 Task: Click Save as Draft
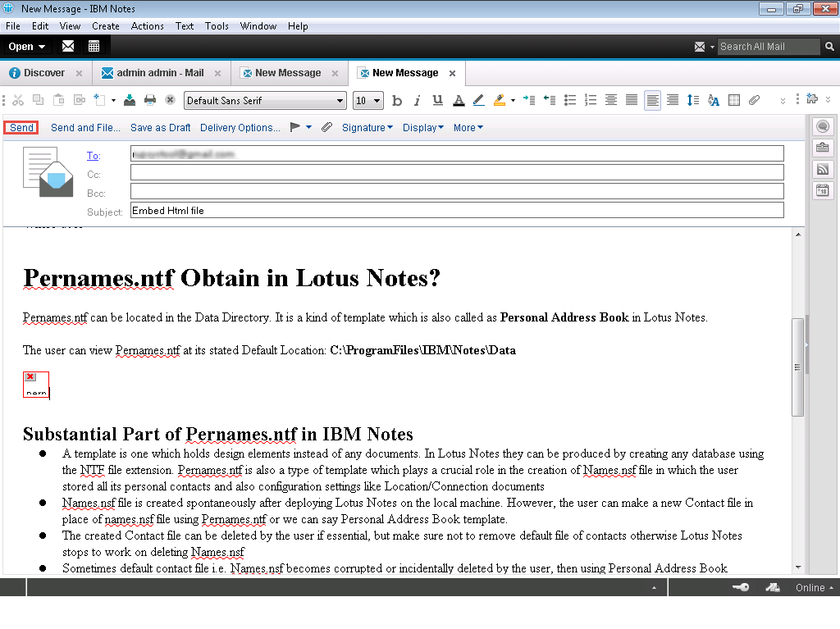click(160, 127)
